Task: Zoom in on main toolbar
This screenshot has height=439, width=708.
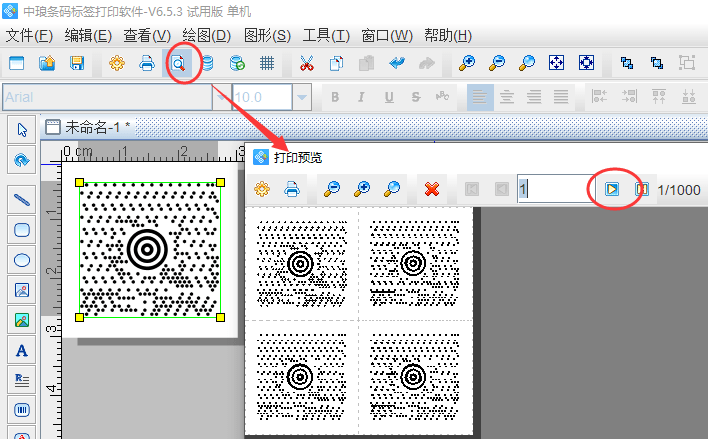Action: [466, 63]
